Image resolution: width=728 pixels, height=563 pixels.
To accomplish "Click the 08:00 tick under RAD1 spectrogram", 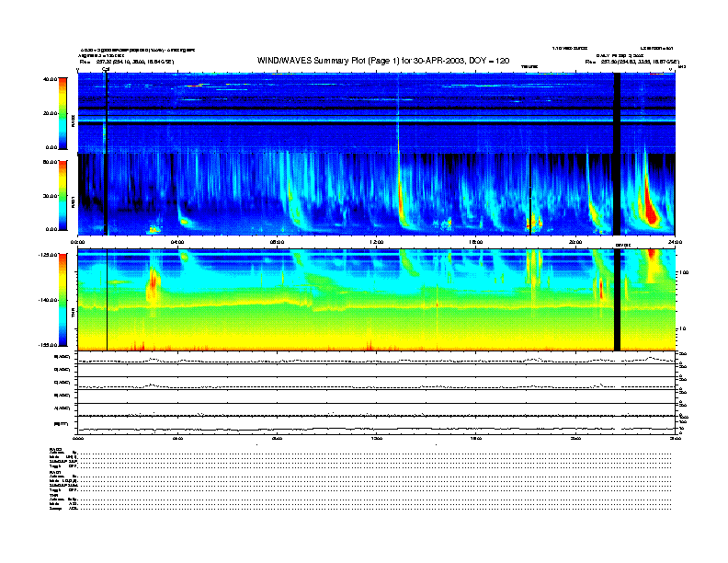I will (277, 242).
